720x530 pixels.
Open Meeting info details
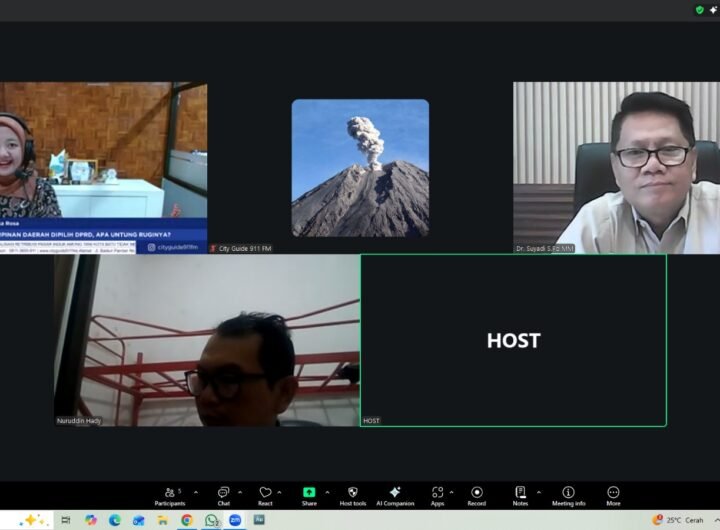(x=568, y=494)
